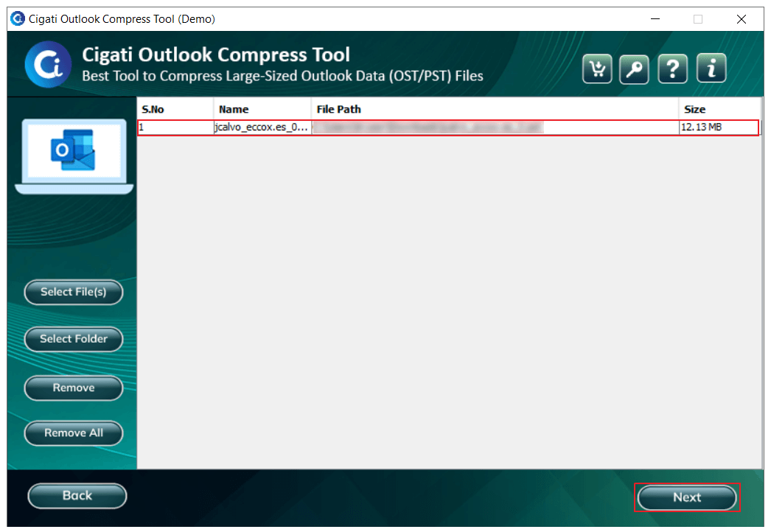Viewport: 771px width, 532px height.
Task: Sort by the Name column header
Action: point(262,109)
